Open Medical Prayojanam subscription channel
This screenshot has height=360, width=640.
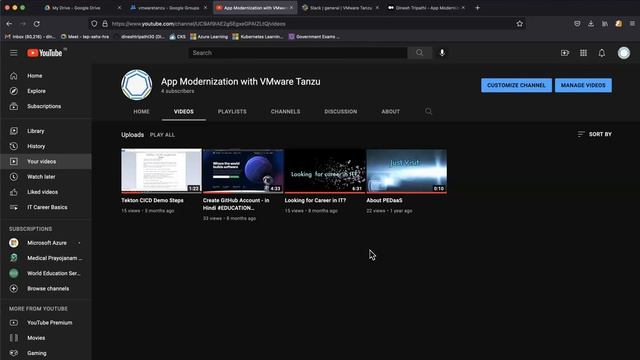coord(46,258)
